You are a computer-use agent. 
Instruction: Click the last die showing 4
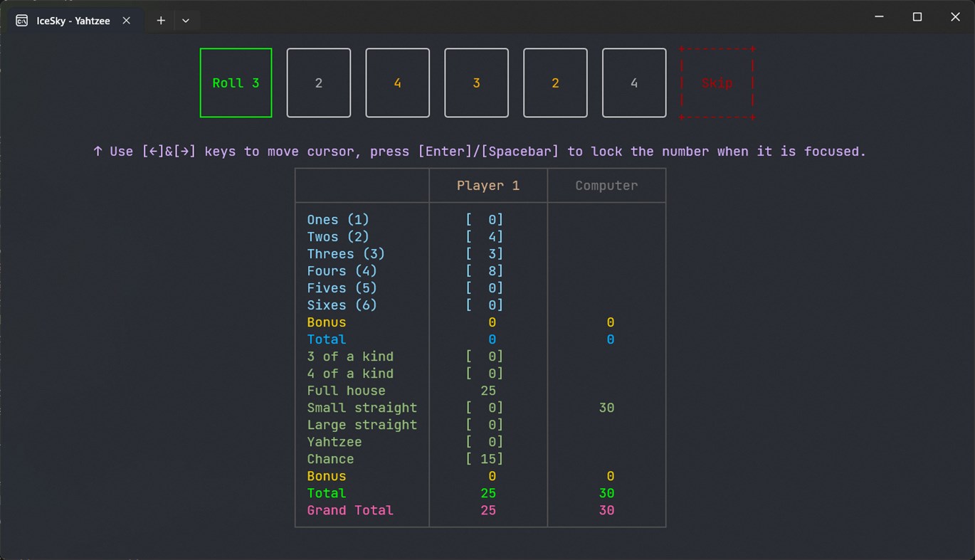pyautogui.click(x=634, y=83)
